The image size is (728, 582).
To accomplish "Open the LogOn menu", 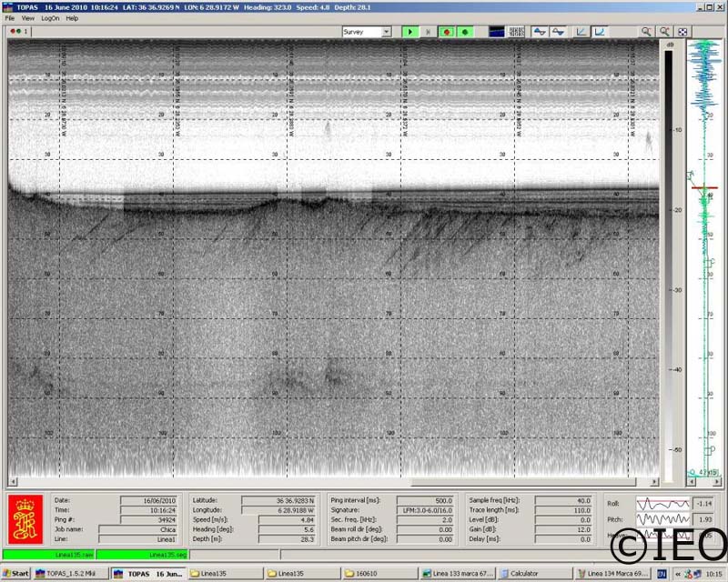I will click(x=50, y=18).
